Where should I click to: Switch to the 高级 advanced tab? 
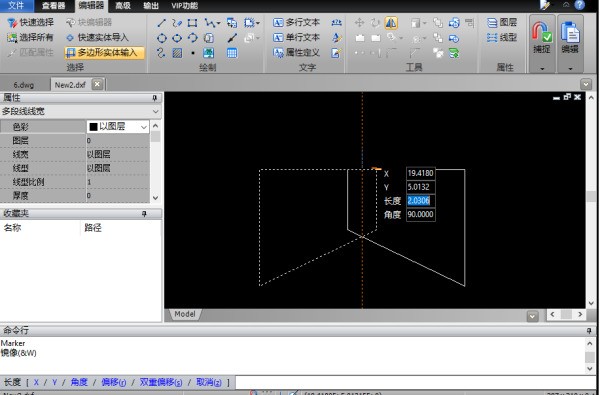click(123, 5)
